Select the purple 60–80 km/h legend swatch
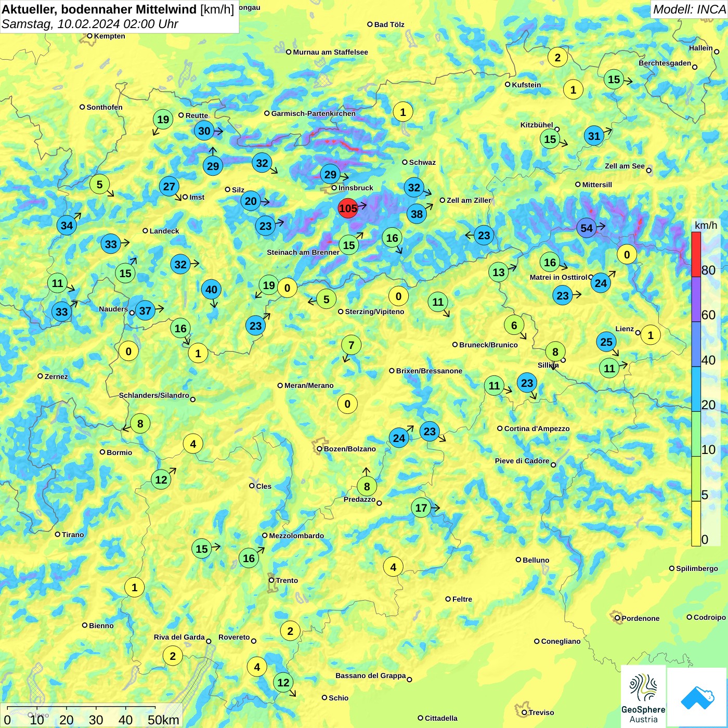 tap(696, 300)
